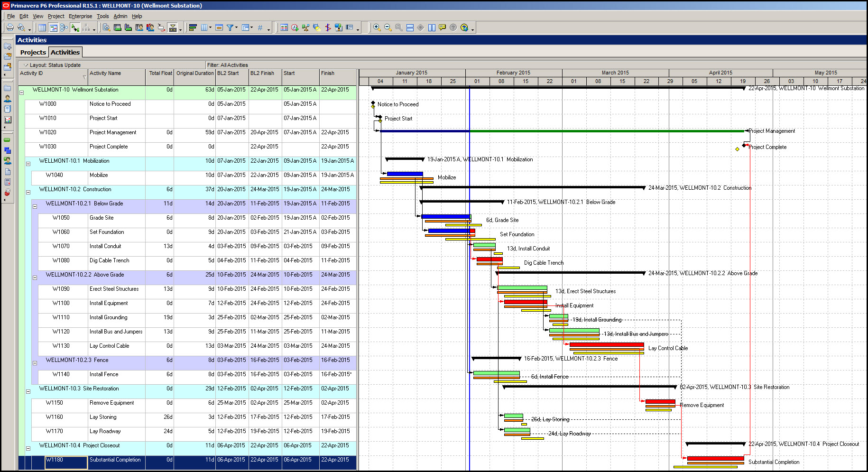868x472 pixels.
Task: Open the Enterprise menu
Action: coord(80,16)
